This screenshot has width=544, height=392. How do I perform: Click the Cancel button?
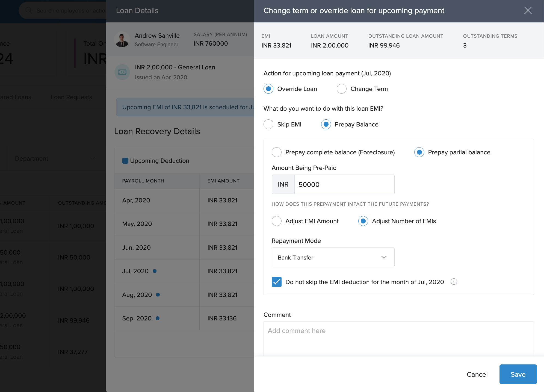[477, 374]
